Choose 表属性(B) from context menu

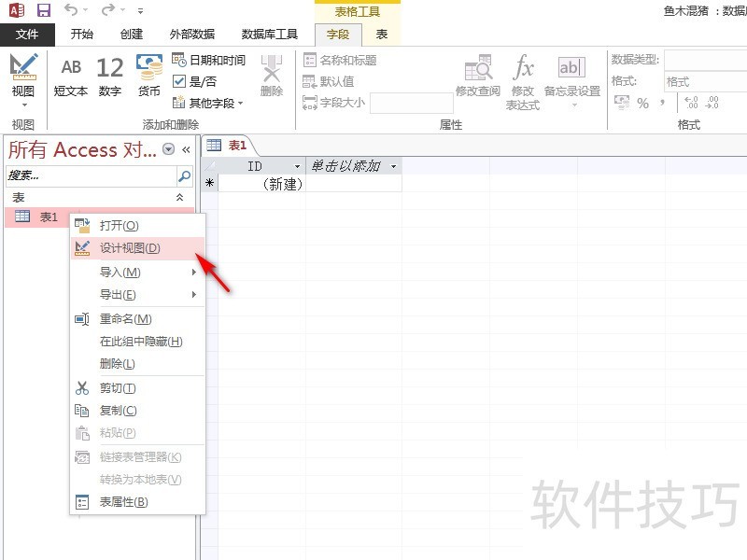[137, 501]
